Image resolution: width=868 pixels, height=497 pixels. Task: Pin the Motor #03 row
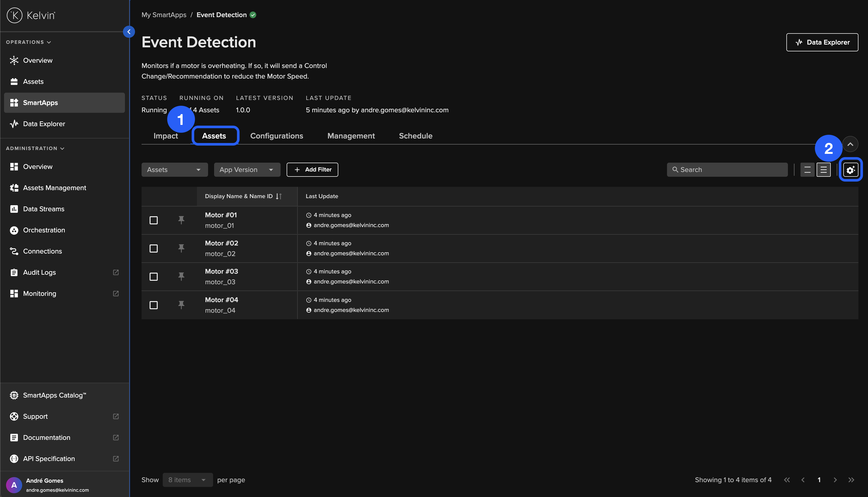tap(181, 276)
